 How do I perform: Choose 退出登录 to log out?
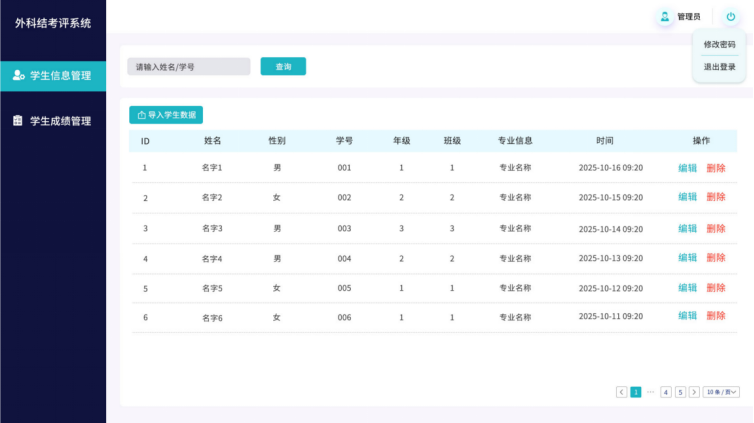coord(719,67)
